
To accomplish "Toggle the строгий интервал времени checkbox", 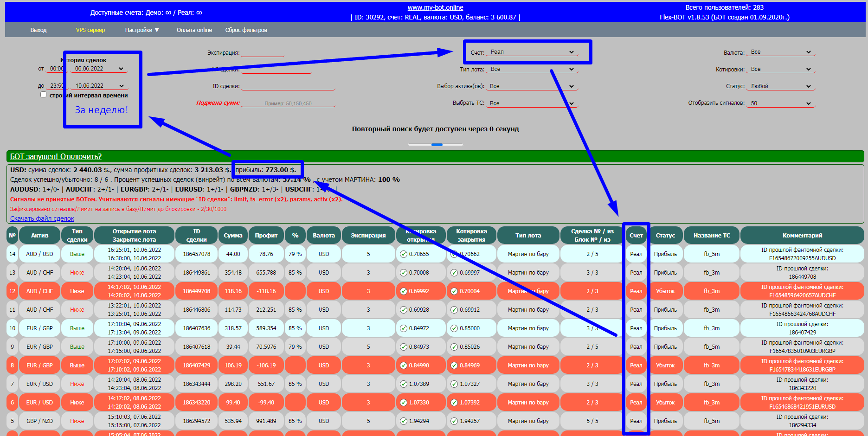I will pos(43,95).
